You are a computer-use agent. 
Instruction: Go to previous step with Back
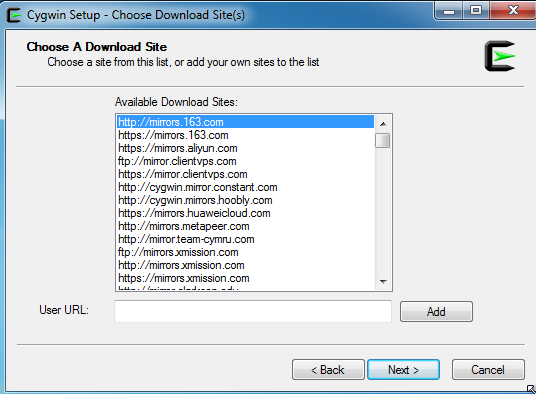328,369
